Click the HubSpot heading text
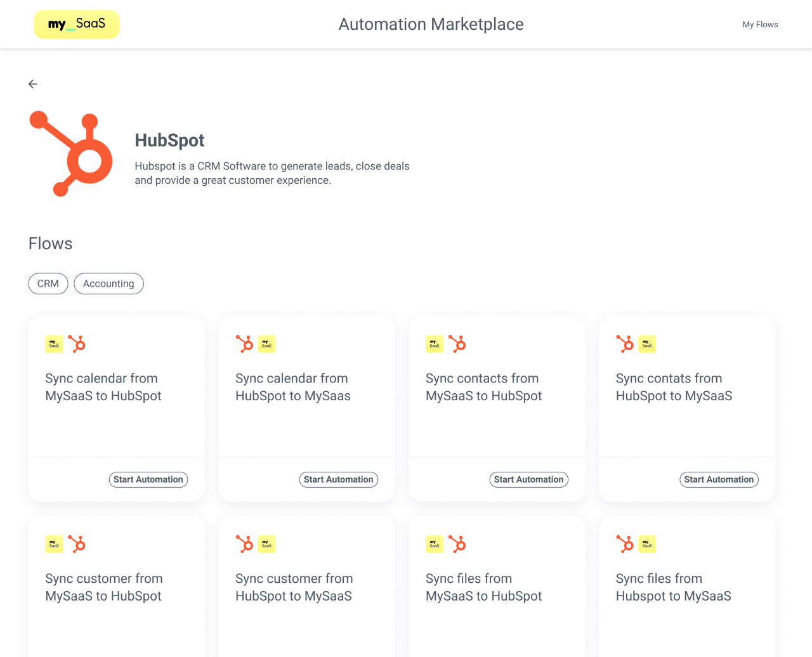Image resolution: width=812 pixels, height=657 pixels. (169, 140)
